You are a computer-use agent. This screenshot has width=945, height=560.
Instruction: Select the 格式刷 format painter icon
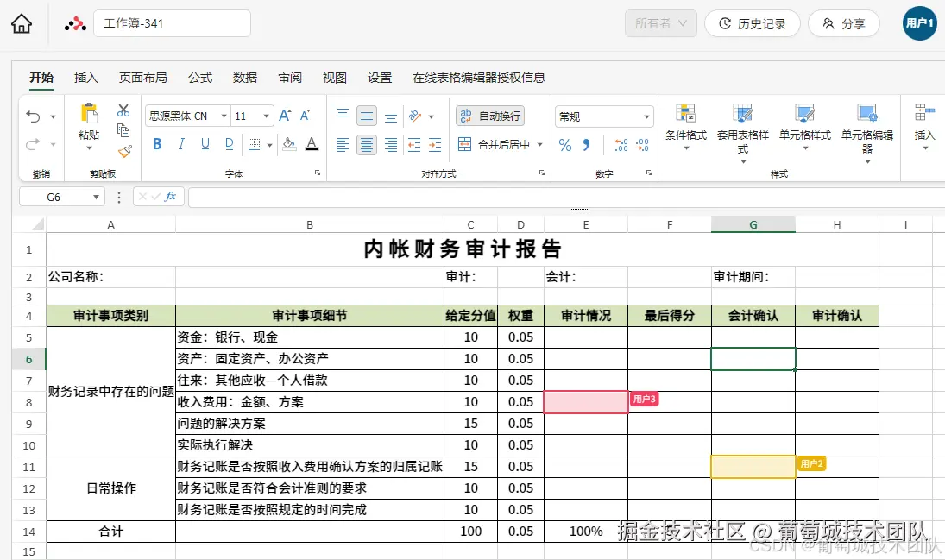[123, 149]
